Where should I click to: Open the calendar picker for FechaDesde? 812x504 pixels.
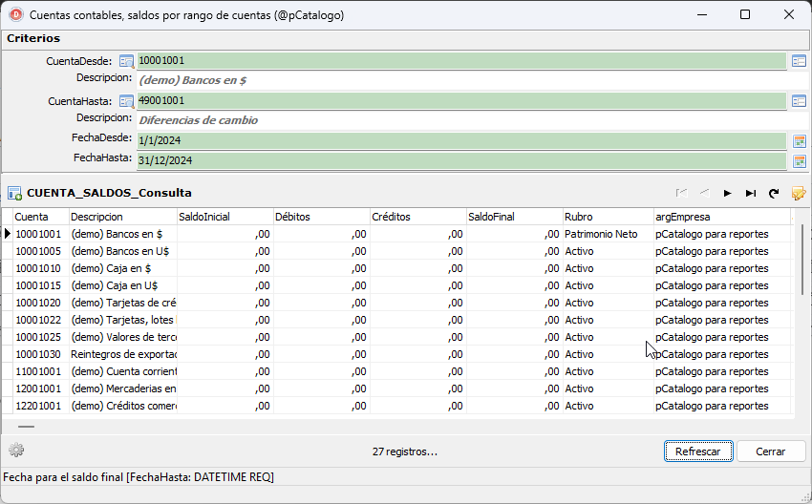799,140
